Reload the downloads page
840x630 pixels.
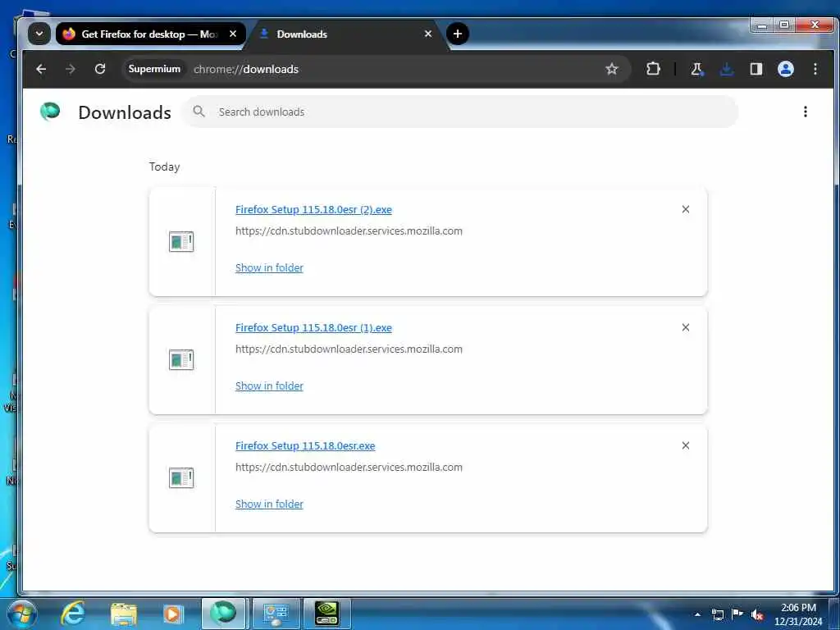(x=99, y=69)
